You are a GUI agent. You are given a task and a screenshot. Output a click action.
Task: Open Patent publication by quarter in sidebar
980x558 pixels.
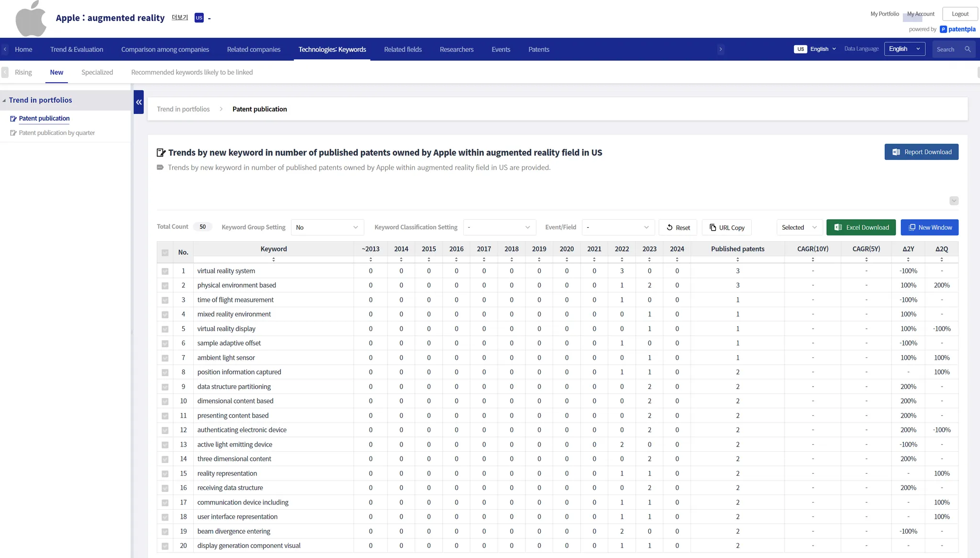tap(56, 133)
